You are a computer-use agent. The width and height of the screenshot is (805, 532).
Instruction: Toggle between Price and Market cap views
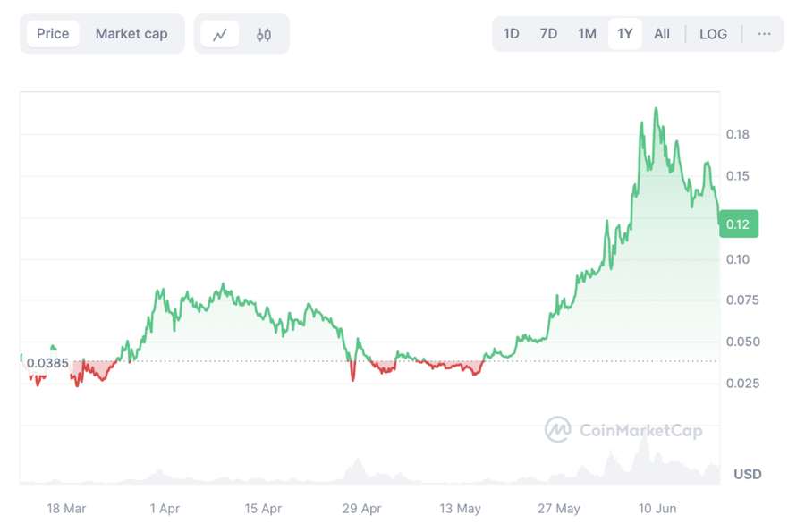coord(101,33)
